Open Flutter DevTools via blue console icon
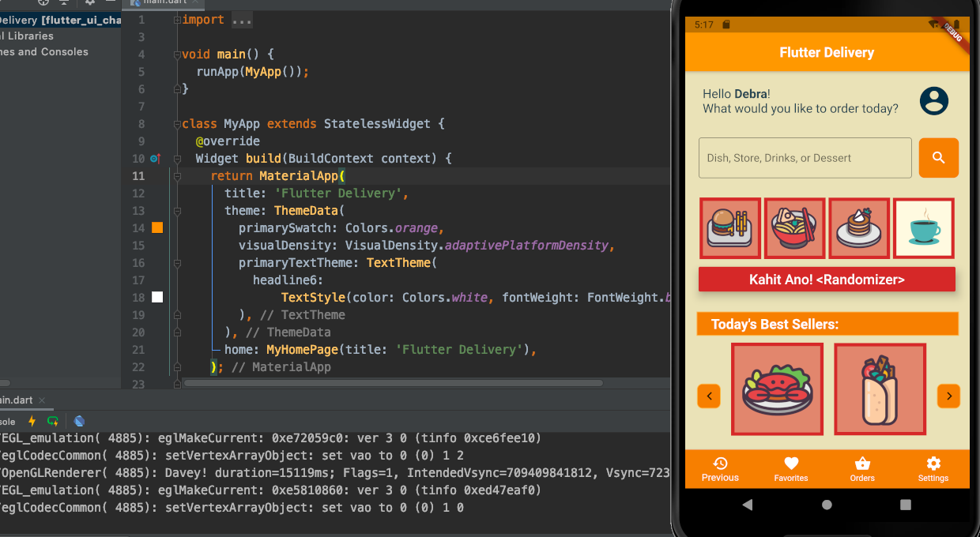The height and width of the screenshot is (537, 980). [78, 420]
